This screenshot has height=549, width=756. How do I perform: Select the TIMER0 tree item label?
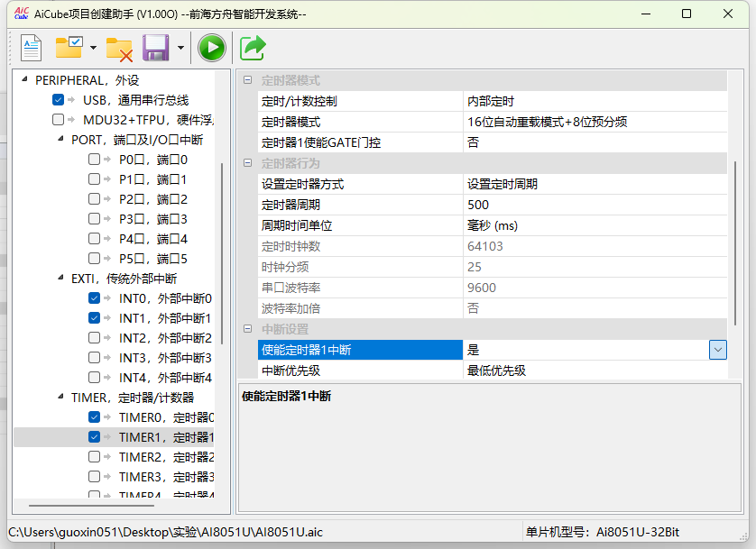click(166, 417)
